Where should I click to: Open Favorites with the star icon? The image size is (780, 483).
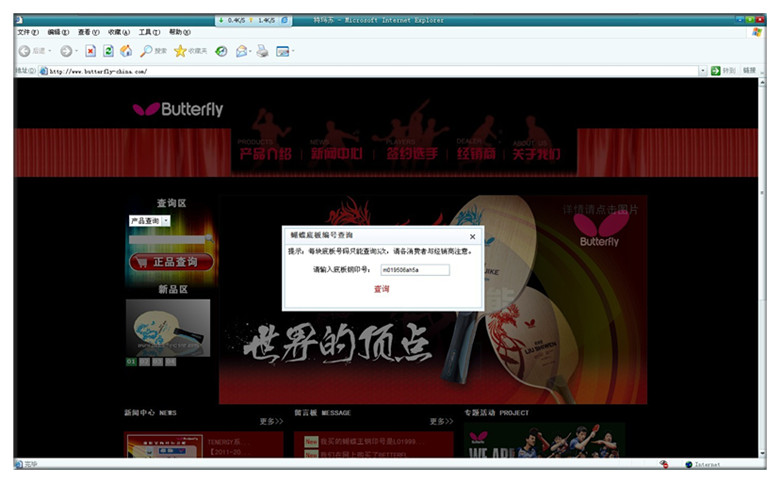pos(180,51)
